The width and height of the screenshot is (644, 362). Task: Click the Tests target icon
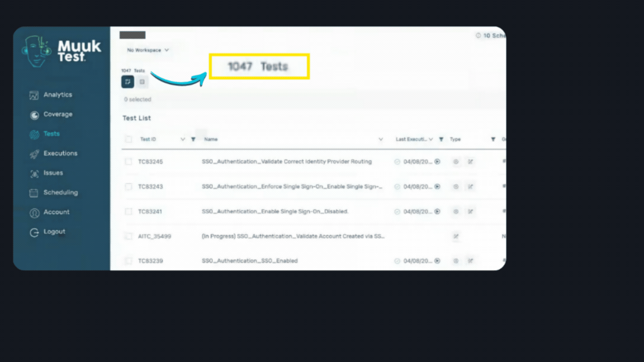tap(34, 134)
